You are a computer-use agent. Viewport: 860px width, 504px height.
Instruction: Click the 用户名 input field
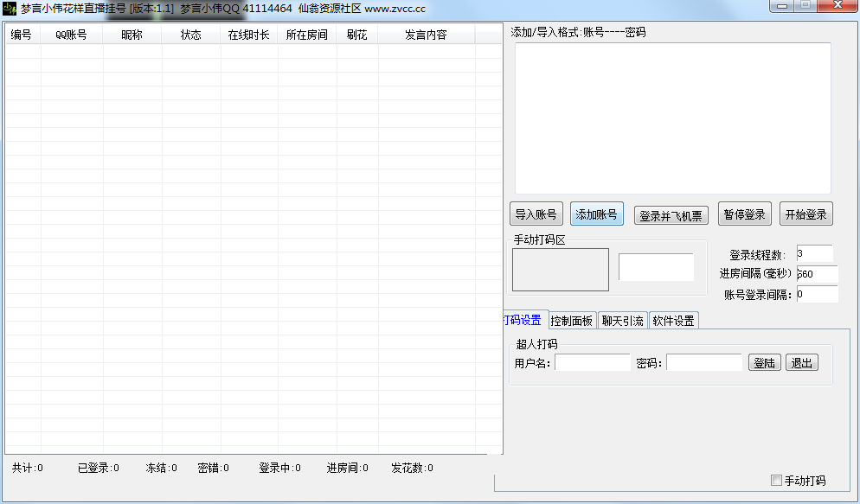(593, 363)
